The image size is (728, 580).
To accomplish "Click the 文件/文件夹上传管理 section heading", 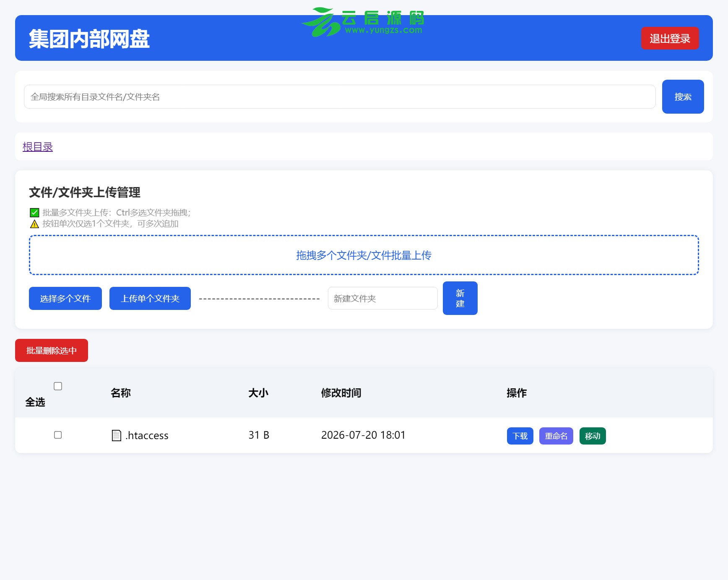I will click(85, 192).
